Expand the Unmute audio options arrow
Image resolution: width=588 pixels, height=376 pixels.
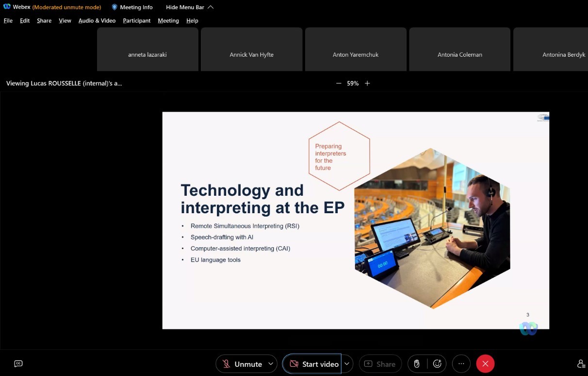271,364
